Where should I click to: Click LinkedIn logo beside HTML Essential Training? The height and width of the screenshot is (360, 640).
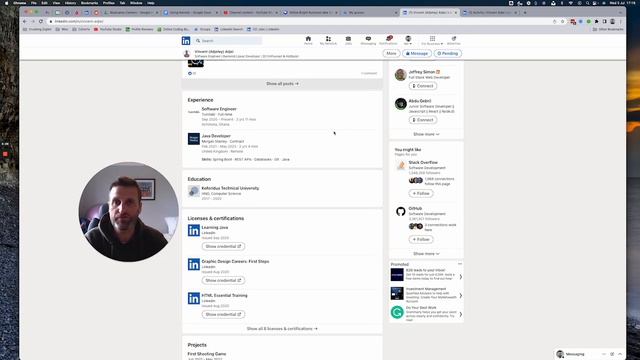(193, 298)
